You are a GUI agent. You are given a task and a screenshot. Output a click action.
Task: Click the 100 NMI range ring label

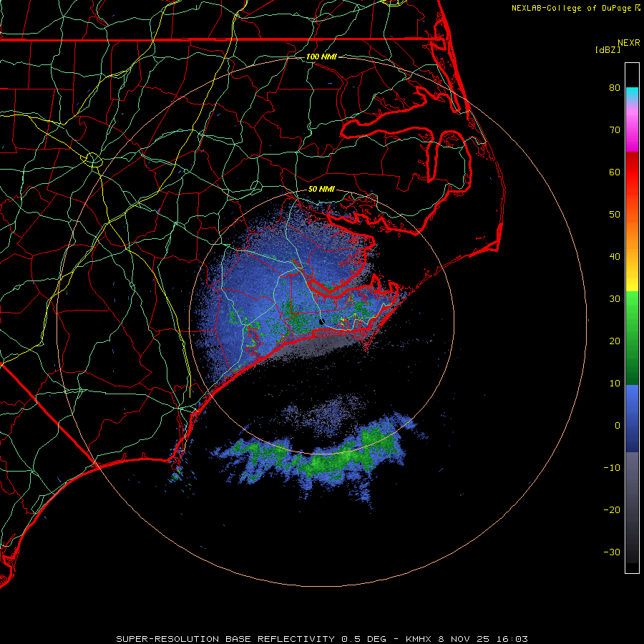321,57
